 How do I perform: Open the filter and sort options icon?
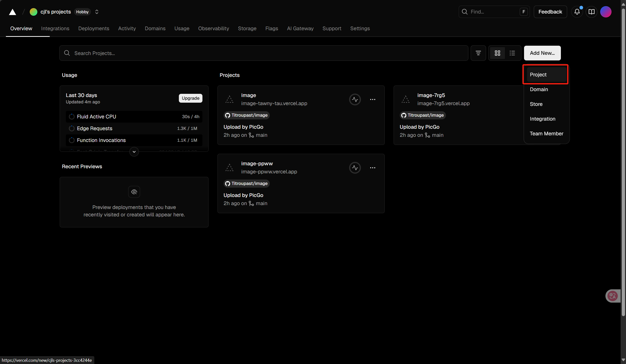tap(478, 53)
